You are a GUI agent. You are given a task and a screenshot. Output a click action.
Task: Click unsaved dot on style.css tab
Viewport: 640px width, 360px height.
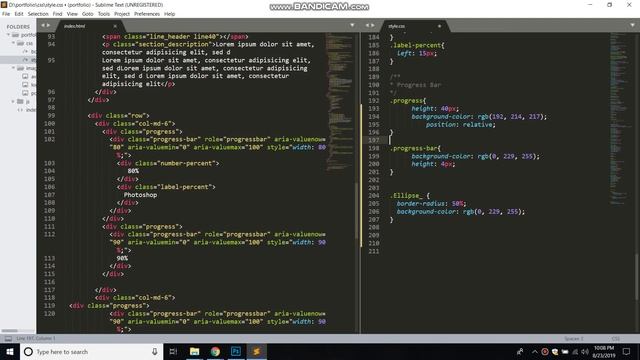[439, 26]
